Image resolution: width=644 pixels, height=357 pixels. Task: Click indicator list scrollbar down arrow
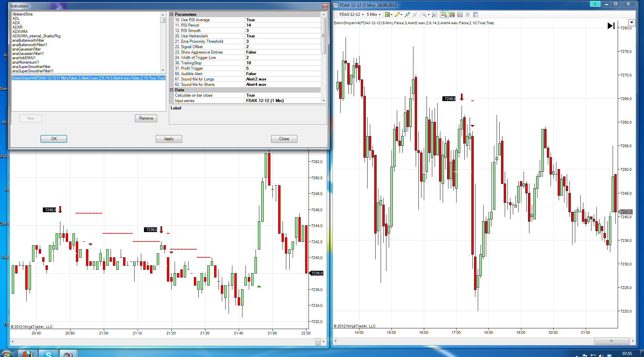pos(163,70)
